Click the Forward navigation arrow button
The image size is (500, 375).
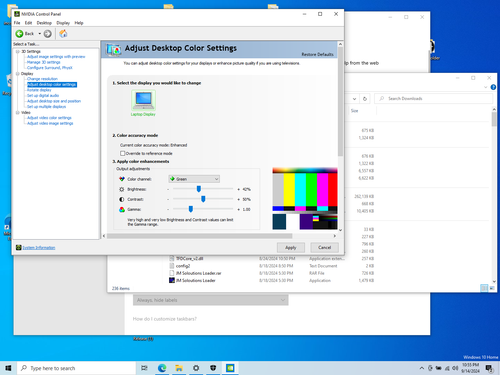[x=48, y=34]
